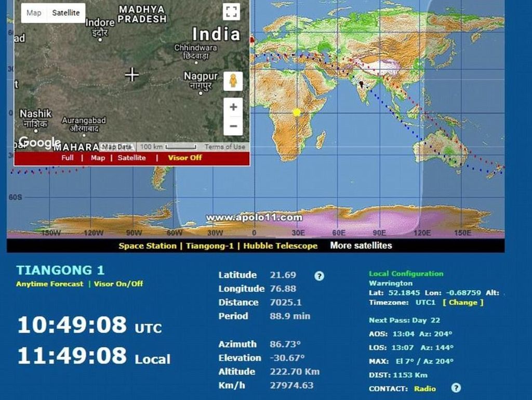Open help icon next to Contact Radio
The image size is (532, 400).
coord(456,388)
